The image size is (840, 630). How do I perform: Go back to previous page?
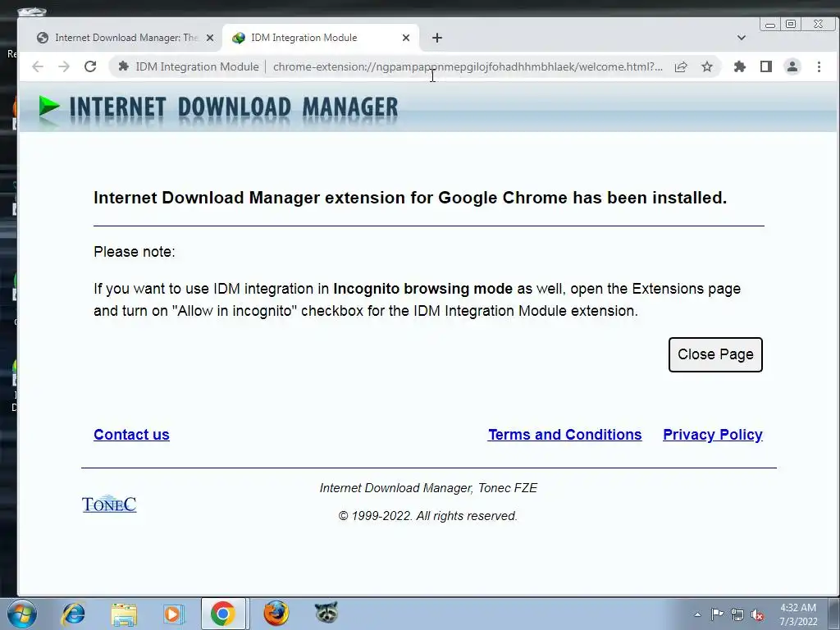[38, 66]
